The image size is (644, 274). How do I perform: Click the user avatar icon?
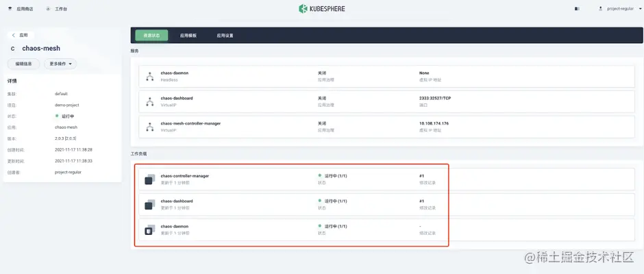600,9
